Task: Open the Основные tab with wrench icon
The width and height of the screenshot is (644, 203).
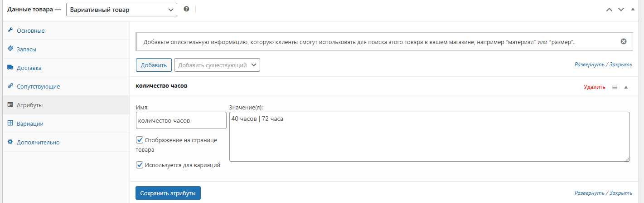Action: tap(10, 30)
